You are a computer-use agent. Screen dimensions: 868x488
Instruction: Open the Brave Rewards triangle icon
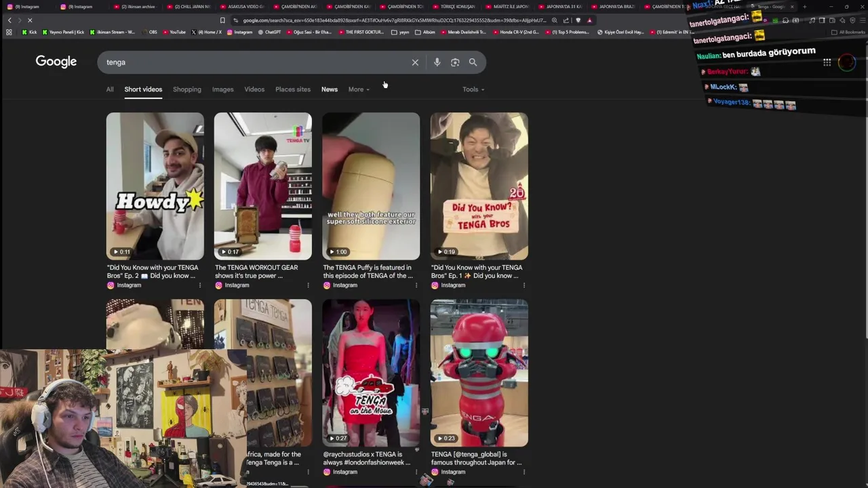tap(589, 20)
